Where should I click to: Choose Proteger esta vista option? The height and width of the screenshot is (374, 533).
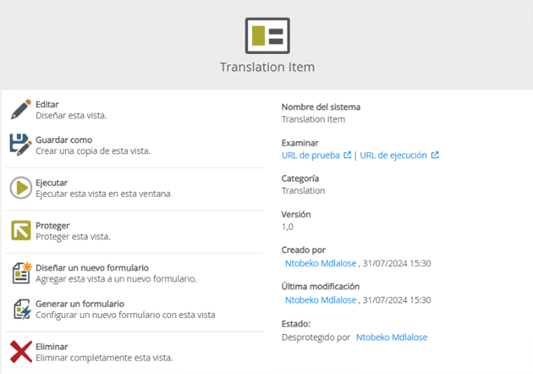coord(73,237)
